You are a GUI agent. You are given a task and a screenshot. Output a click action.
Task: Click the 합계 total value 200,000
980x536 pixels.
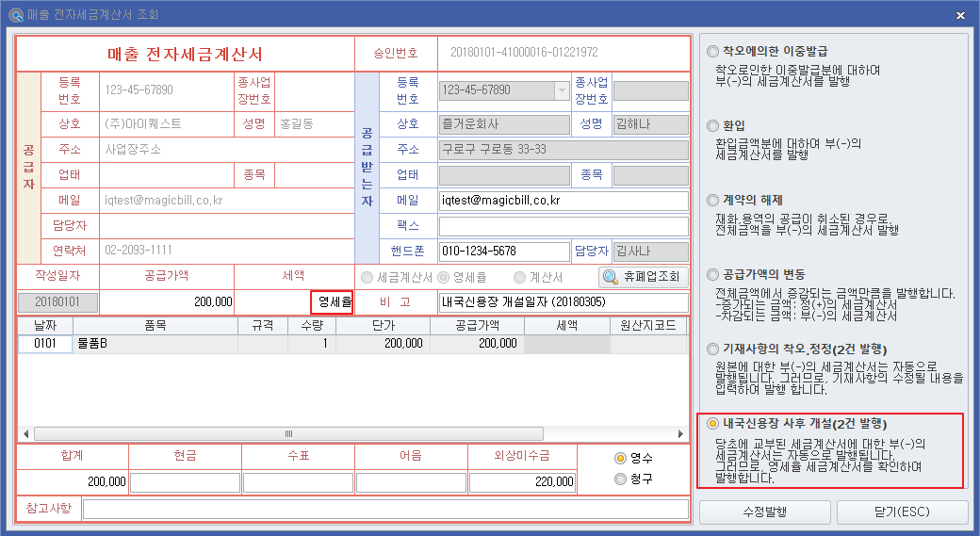[x=106, y=481]
